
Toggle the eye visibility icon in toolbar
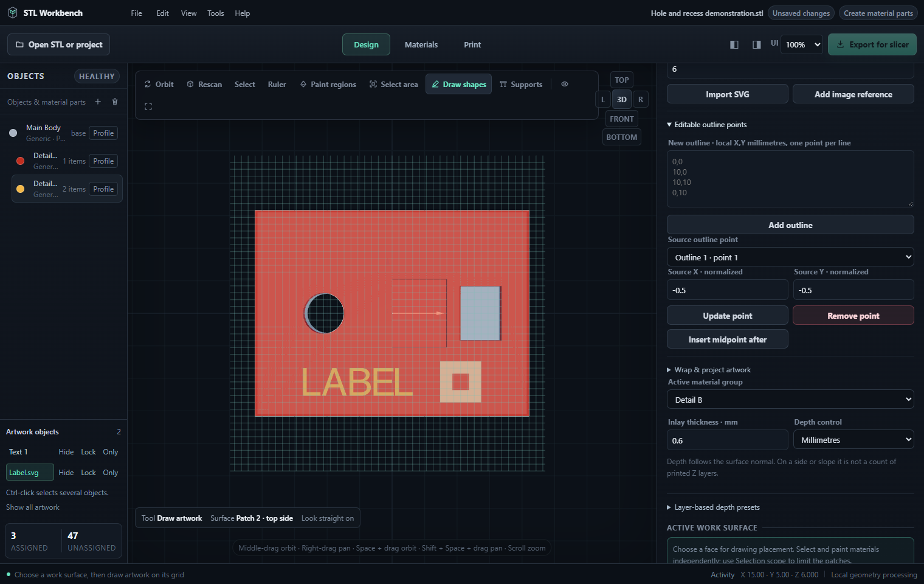click(565, 85)
